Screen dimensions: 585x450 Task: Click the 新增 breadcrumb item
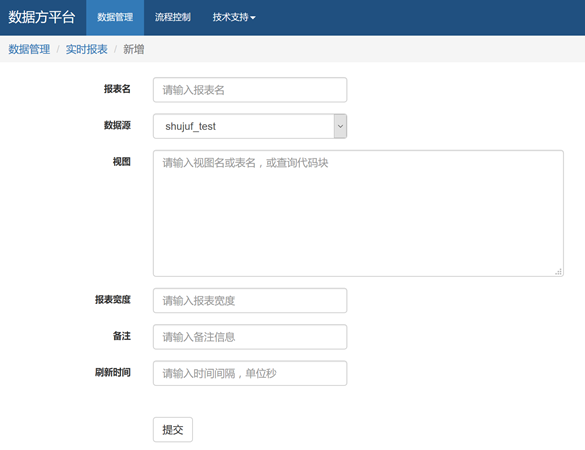(134, 49)
